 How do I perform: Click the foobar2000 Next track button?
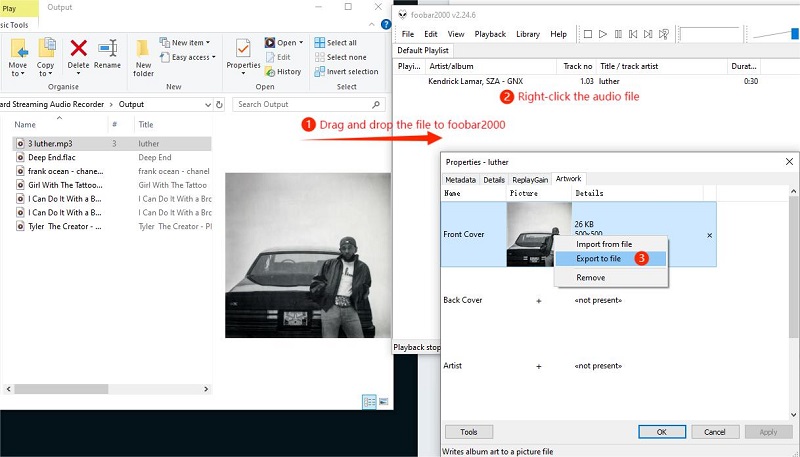pyautogui.click(x=648, y=34)
